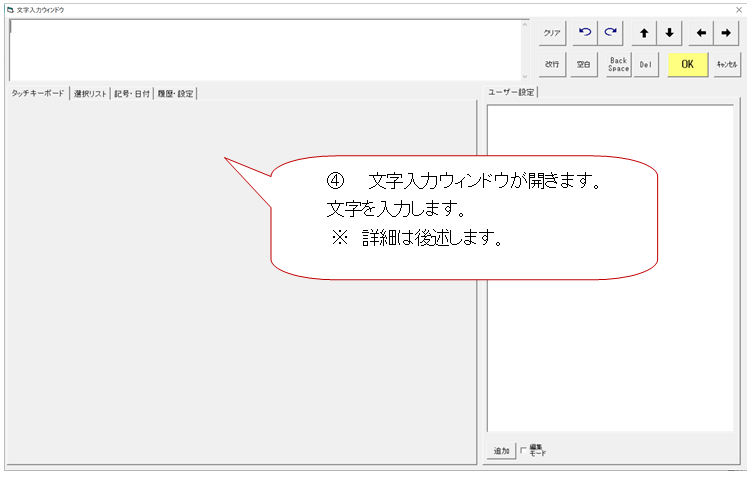Open the 選択リスト tab
The width and height of the screenshot is (755, 479).
click(90, 94)
